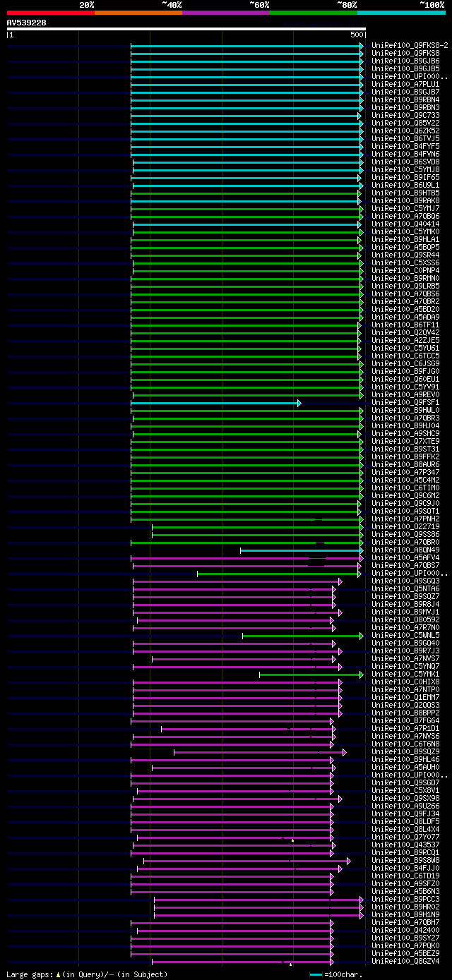The image size is (452, 980).
Task: Click label UniRef100_B9S8W8
Action: coord(405,861)
